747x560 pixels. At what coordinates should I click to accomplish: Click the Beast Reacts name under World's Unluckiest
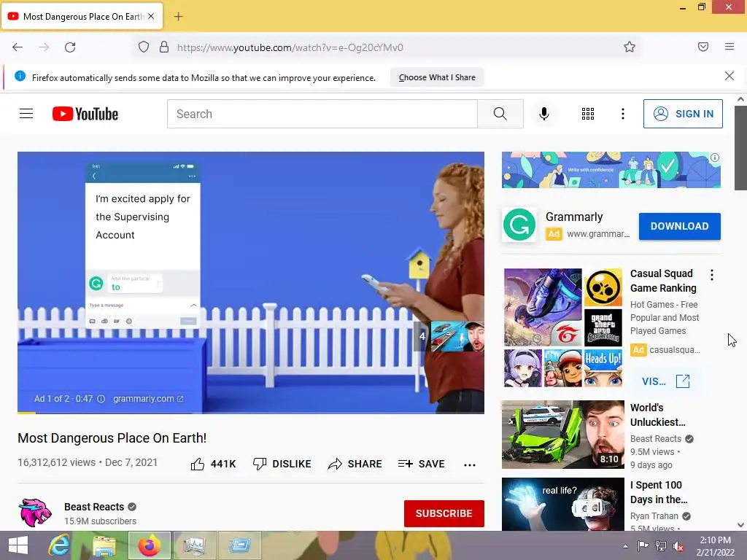tap(656, 438)
